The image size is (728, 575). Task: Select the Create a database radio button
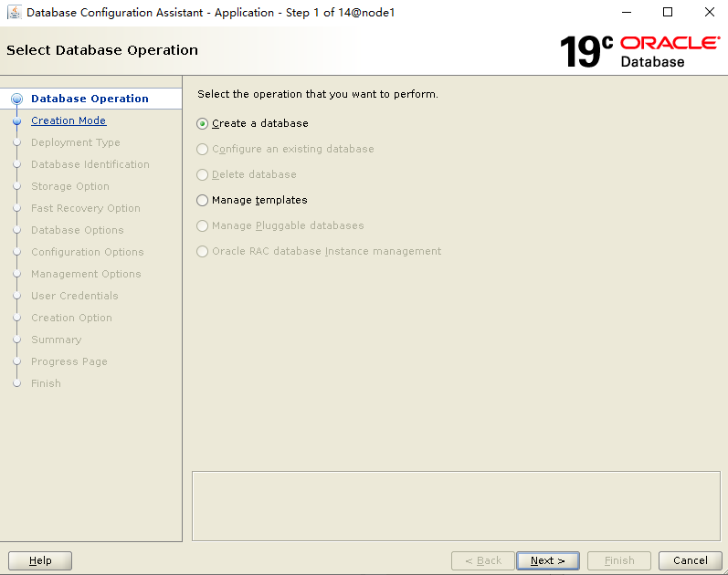point(202,123)
